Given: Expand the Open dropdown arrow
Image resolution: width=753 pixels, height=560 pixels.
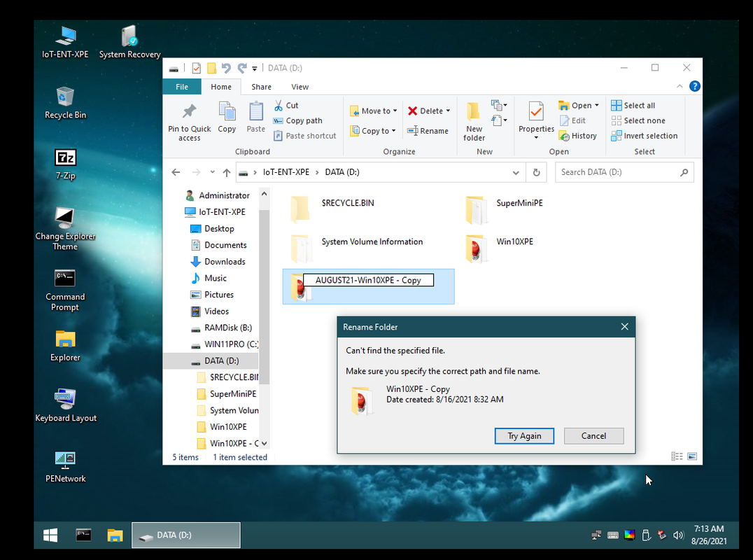Looking at the screenshot, I should 597,105.
